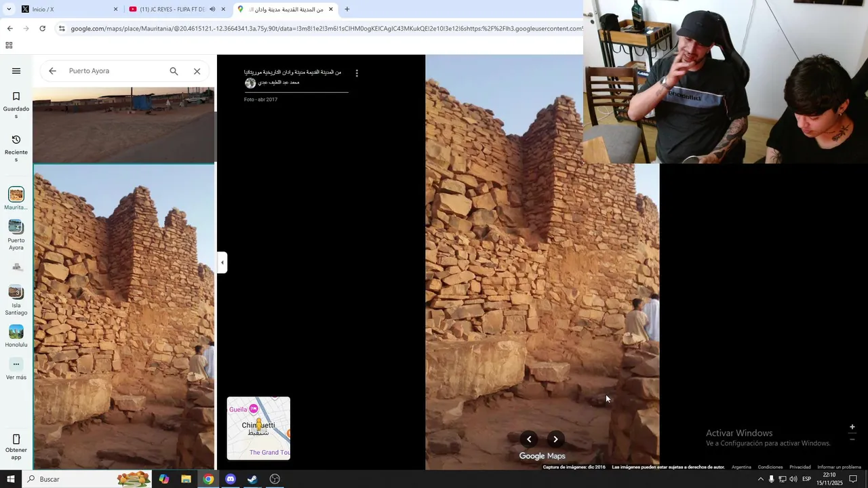Click Ver más in the sidebar
This screenshot has width=868, height=488.
[16, 369]
